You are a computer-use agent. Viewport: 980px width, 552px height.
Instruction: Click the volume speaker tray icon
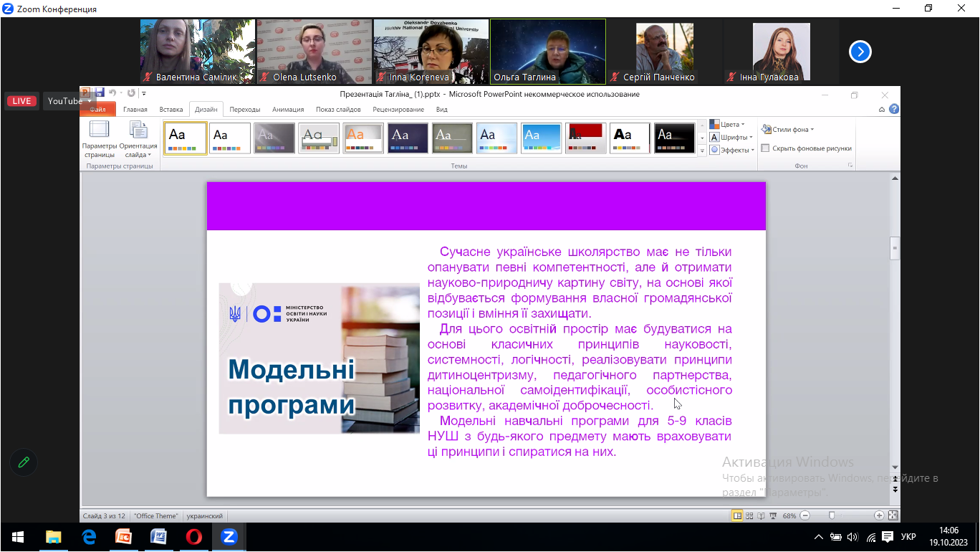[x=852, y=537]
